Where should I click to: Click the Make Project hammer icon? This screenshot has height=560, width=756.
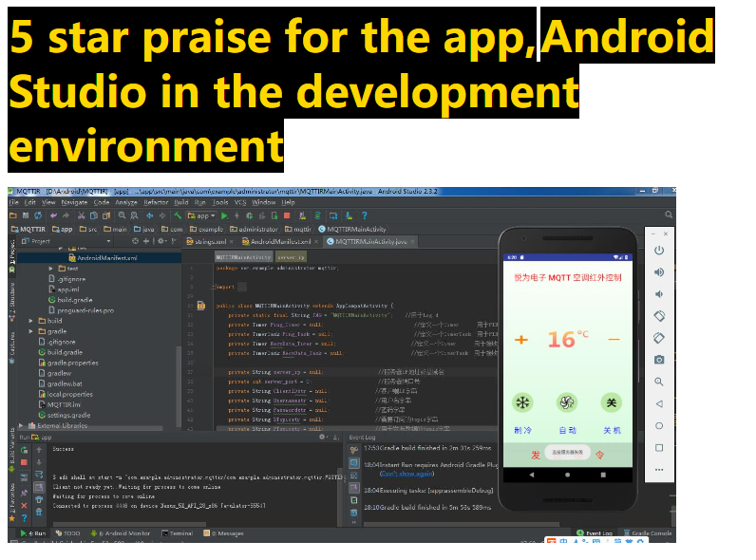(178, 215)
